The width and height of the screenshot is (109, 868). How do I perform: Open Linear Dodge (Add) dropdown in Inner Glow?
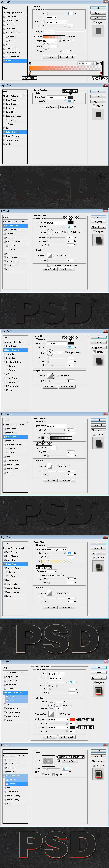[x=57, y=549]
